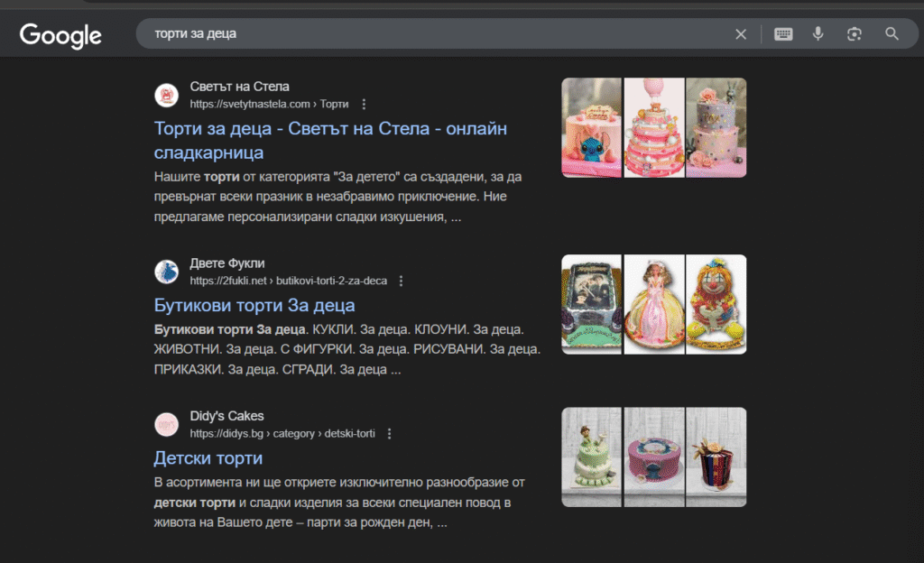Screen dimensions: 924x563
Task: Open the "Бутикови торти За деца" result
Action: click(254, 305)
